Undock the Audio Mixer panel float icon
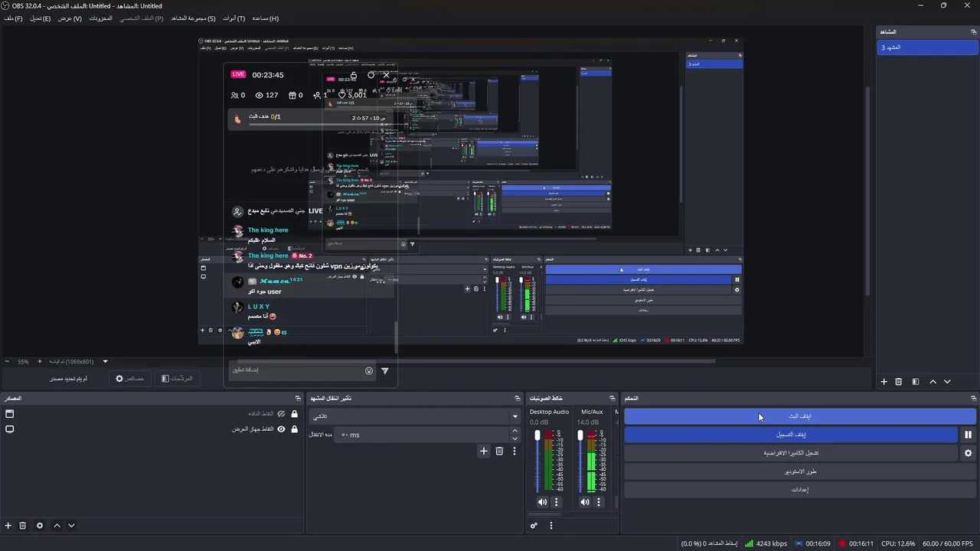980x551 pixels. tap(612, 399)
